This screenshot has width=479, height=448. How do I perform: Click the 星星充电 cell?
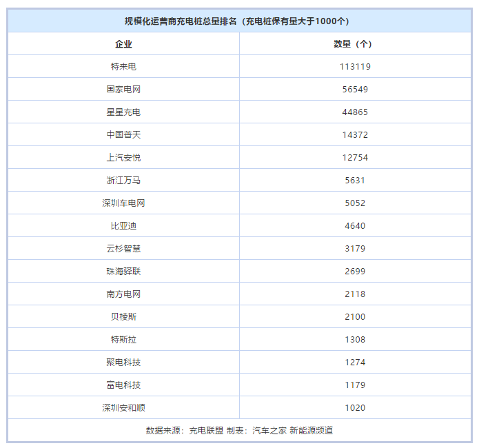pyautogui.click(x=123, y=112)
